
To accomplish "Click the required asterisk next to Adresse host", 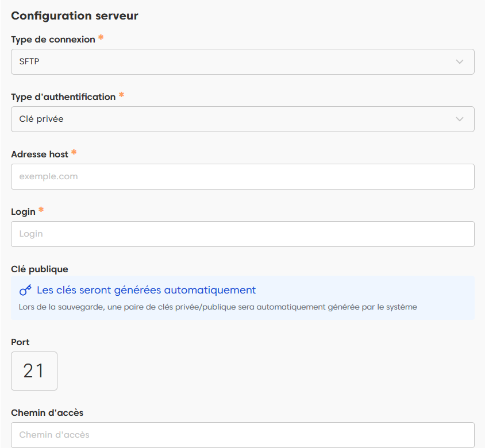I will click(74, 153).
